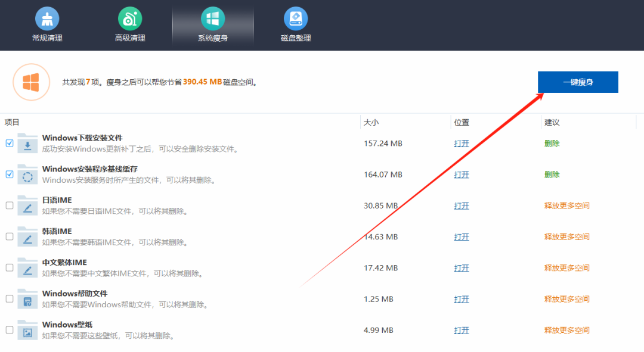This screenshot has width=644, height=352.
Task: Click the Windows壁纸 folder icon
Action: (x=27, y=330)
